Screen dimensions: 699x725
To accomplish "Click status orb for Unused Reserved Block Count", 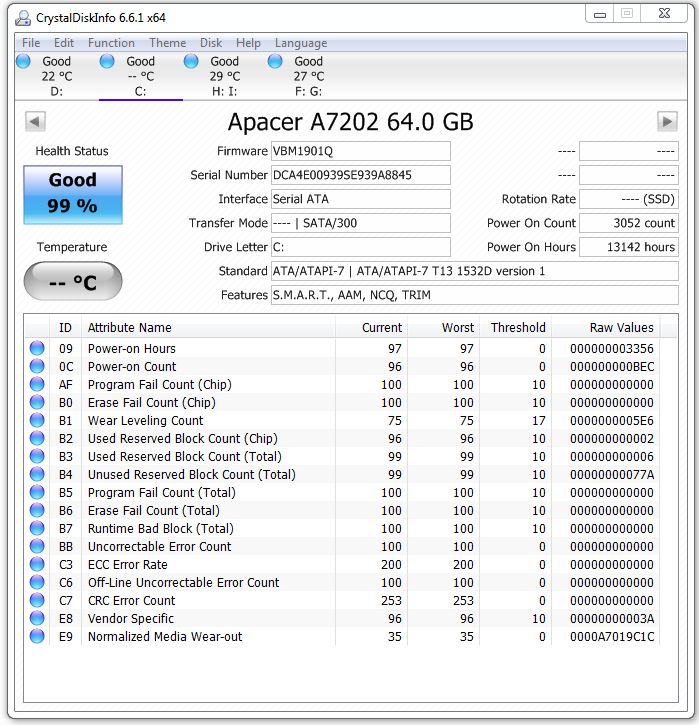I will tap(37, 474).
